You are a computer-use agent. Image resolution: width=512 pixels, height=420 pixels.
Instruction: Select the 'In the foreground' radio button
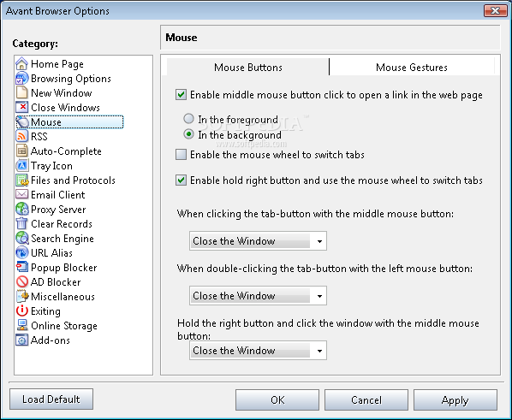188,119
